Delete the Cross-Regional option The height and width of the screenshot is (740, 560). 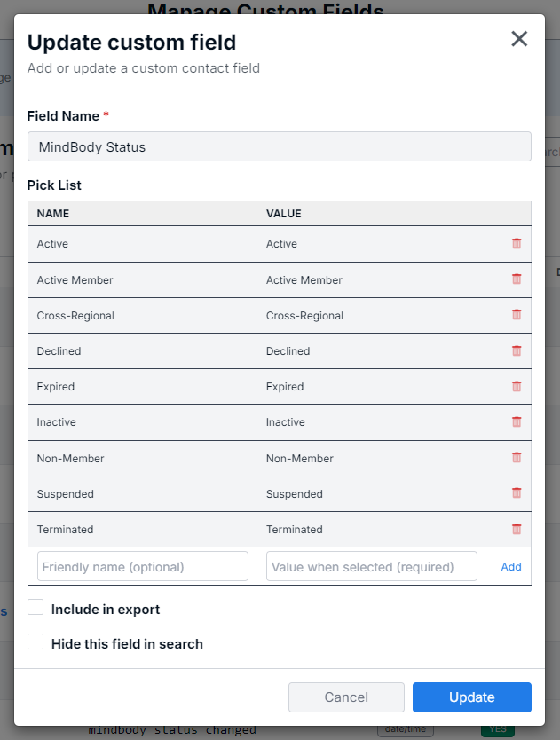pos(517,315)
